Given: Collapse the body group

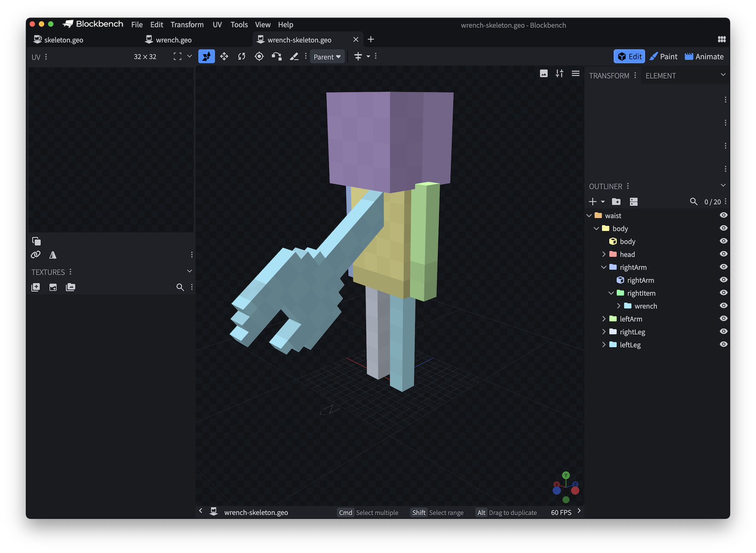Looking at the screenshot, I should [x=596, y=228].
